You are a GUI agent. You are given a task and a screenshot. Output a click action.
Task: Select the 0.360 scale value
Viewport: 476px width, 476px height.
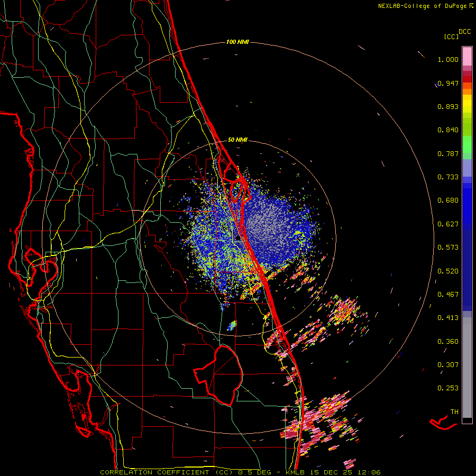tap(448, 342)
